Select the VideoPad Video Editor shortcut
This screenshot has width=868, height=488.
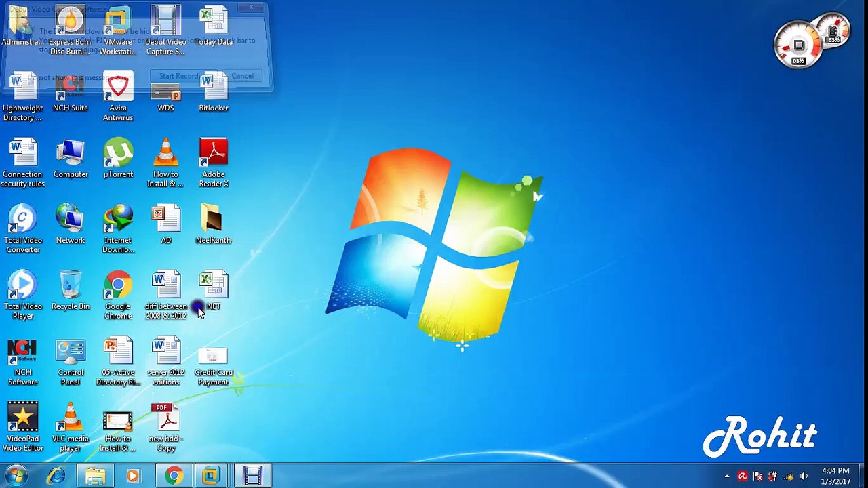tap(22, 428)
